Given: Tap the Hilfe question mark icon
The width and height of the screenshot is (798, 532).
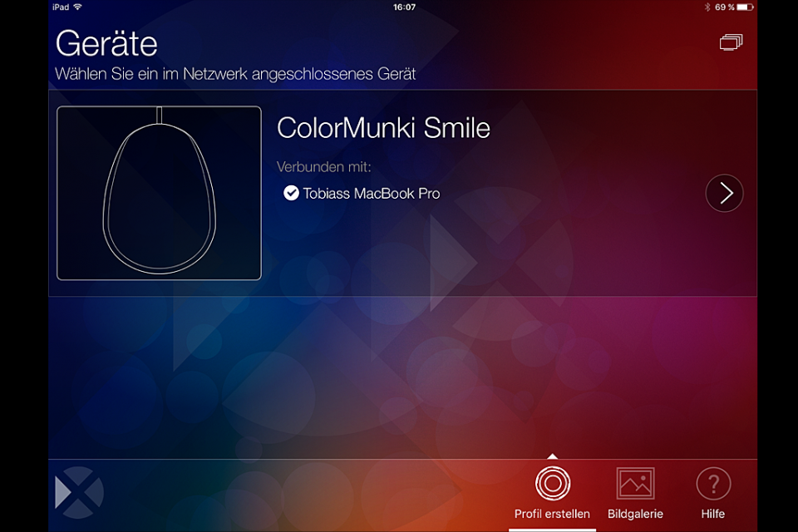Looking at the screenshot, I should click(x=713, y=480).
